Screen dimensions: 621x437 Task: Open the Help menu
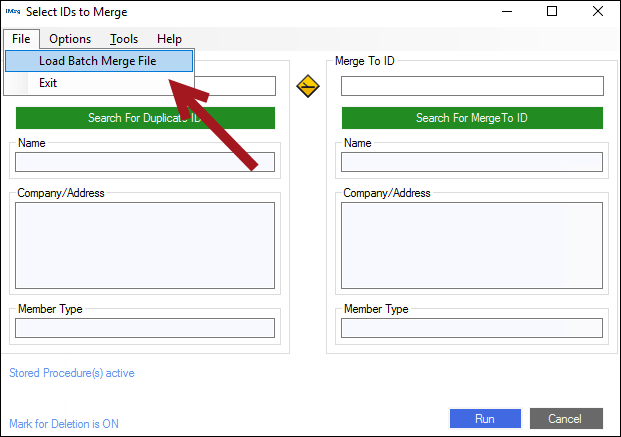click(x=169, y=39)
